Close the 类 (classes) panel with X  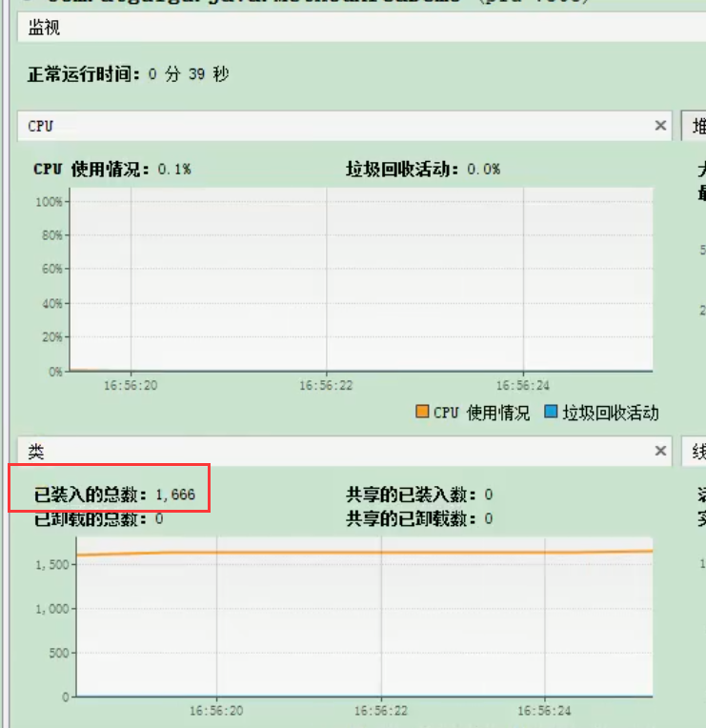pos(660,451)
